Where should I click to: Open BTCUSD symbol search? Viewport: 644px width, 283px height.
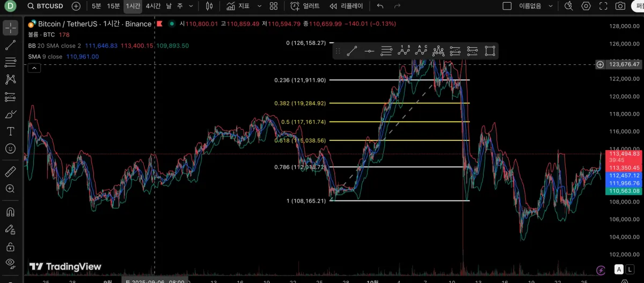[x=45, y=6]
